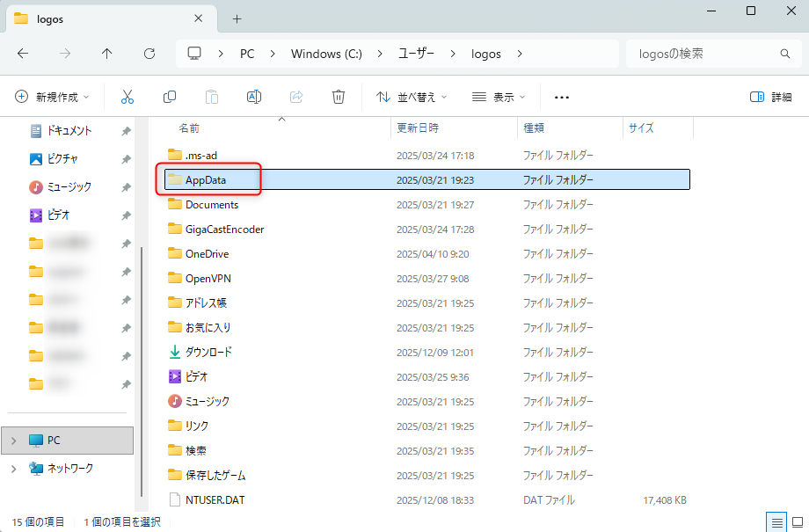Navigate to ユーザー via the breadcrumb
Viewport: 809px width, 532px height.
click(x=416, y=54)
